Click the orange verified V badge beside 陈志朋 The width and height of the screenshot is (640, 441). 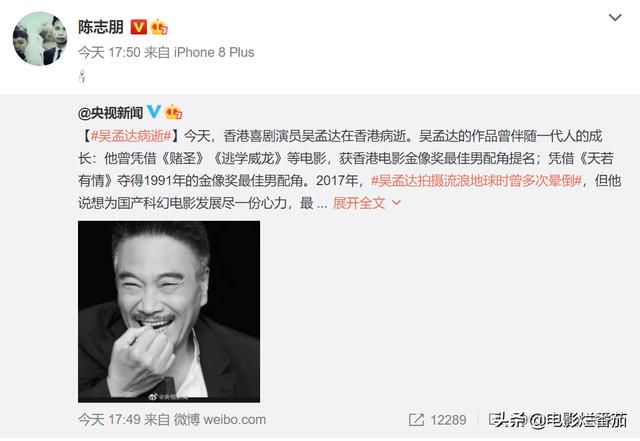138,27
